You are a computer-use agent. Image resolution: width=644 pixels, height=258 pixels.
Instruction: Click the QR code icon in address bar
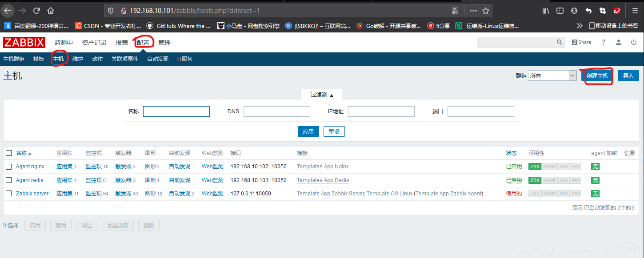tap(455, 11)
